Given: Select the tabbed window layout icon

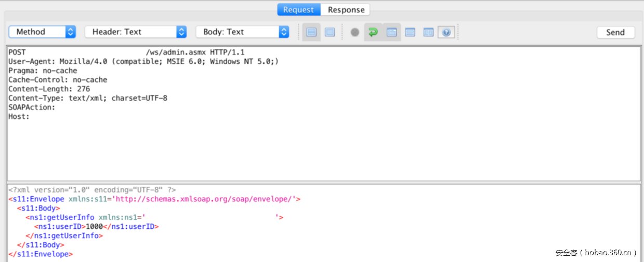Looking at the screenshot, I should pyautogui.click(x=392, y=32).
